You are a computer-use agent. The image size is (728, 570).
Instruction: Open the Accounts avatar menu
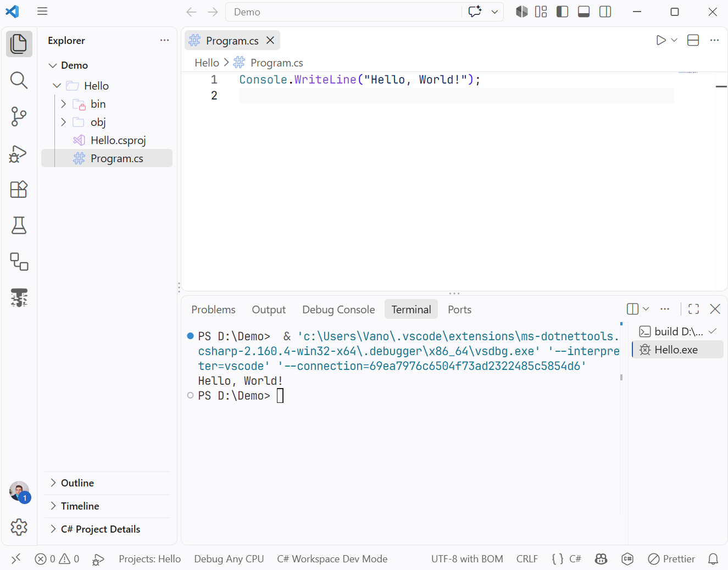[19, 491]
